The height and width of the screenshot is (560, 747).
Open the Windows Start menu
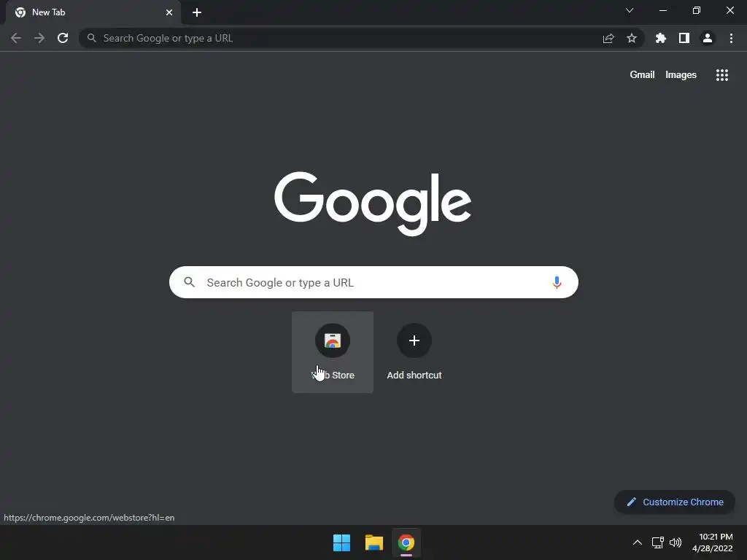341,542
